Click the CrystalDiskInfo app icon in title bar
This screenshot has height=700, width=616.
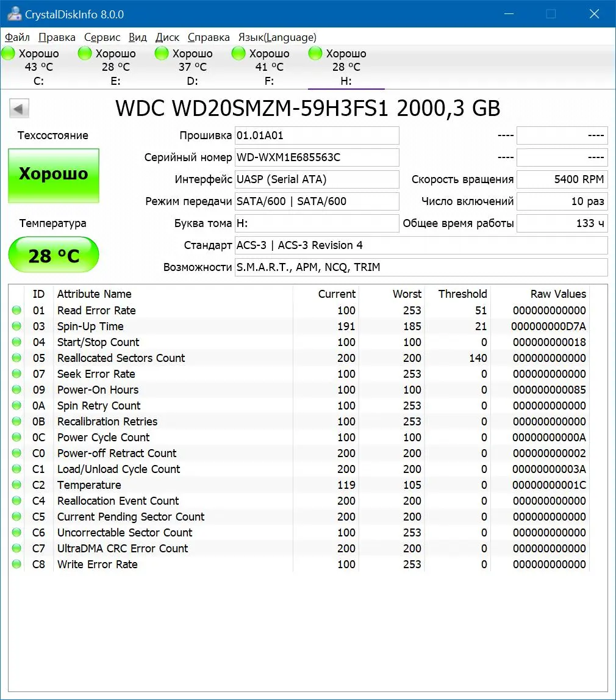coord(14,14)
